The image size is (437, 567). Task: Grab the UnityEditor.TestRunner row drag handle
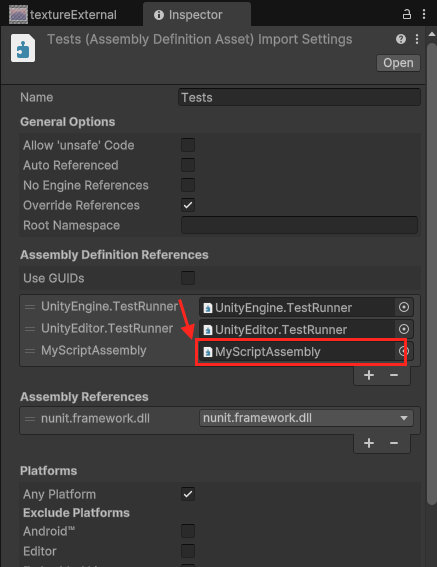pos(30,329)
